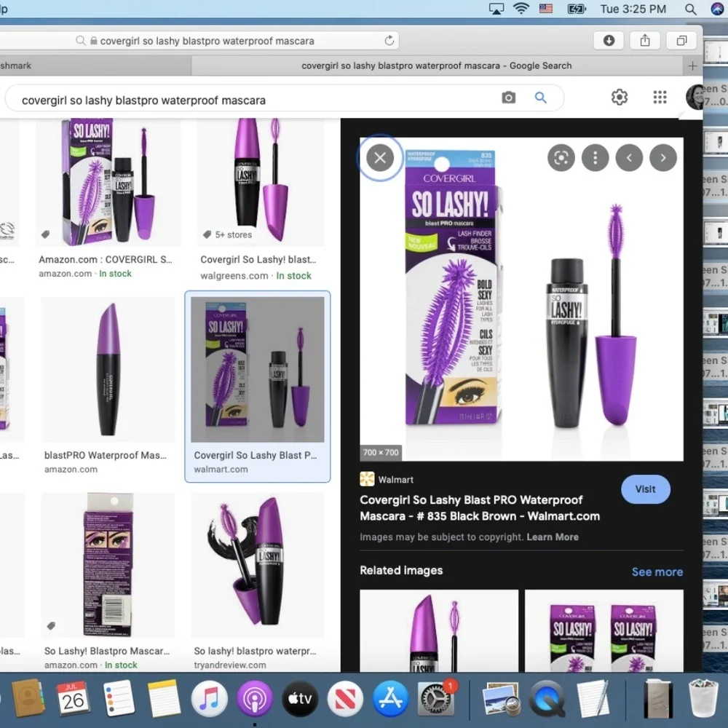
Task: Click the camera search by image icon
Action: tap(508, 98)
